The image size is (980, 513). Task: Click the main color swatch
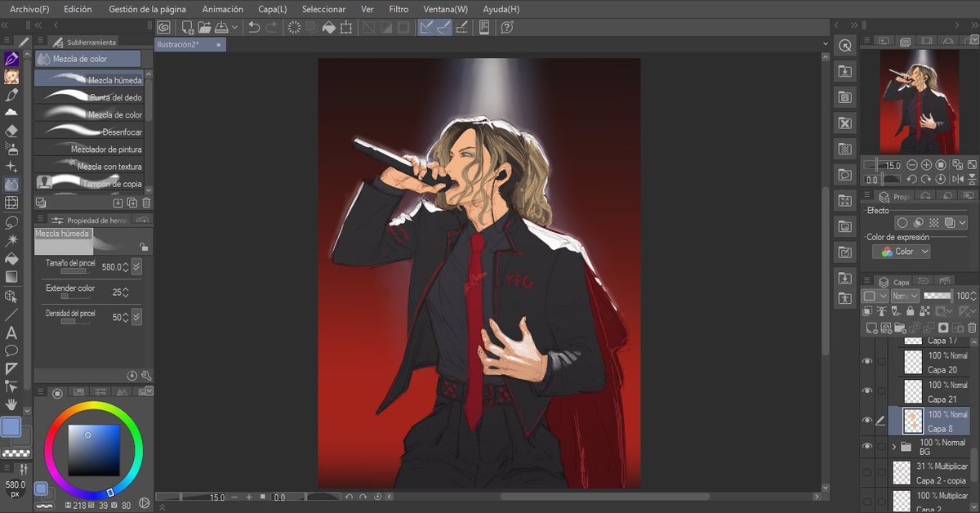(11, 426)
